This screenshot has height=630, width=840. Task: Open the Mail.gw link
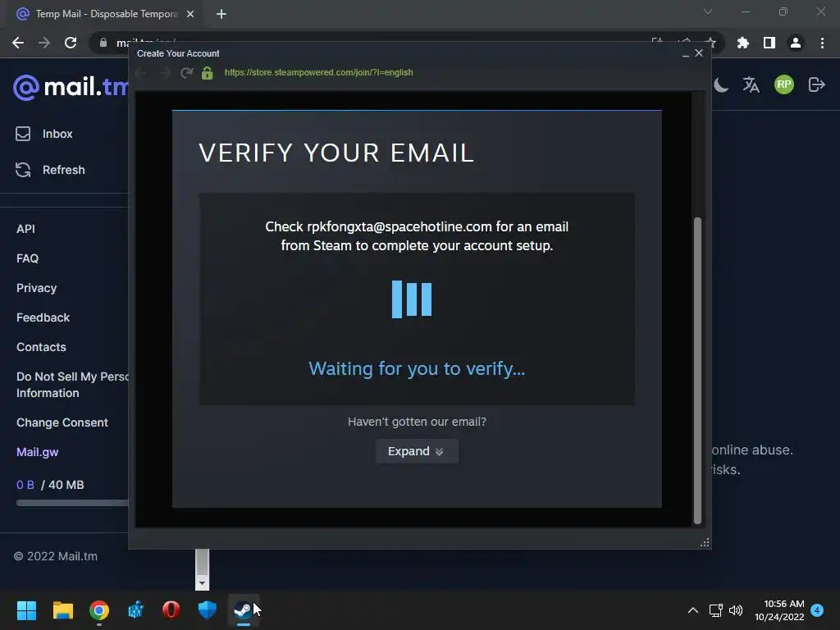coord(38,452)
